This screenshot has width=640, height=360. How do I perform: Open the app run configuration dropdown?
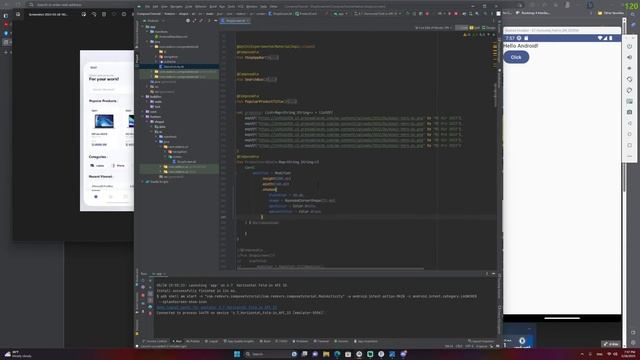[340, 13]
